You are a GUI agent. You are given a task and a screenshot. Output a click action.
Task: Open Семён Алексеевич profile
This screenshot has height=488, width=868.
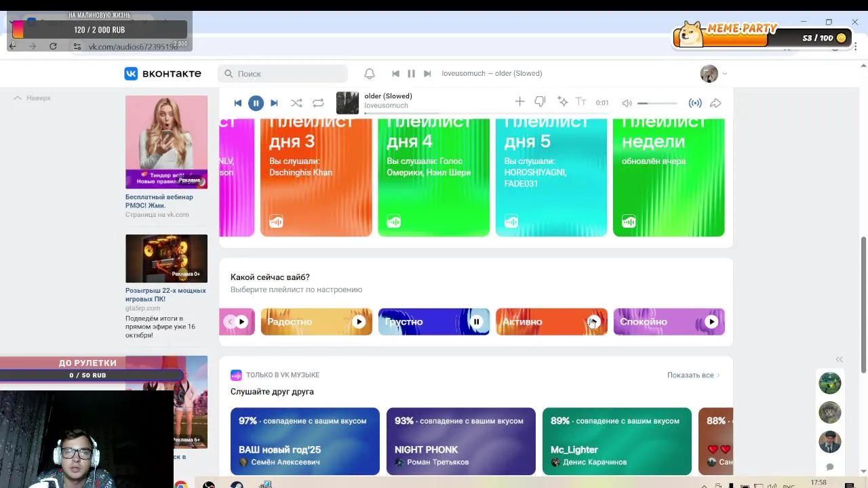(285, 462)
